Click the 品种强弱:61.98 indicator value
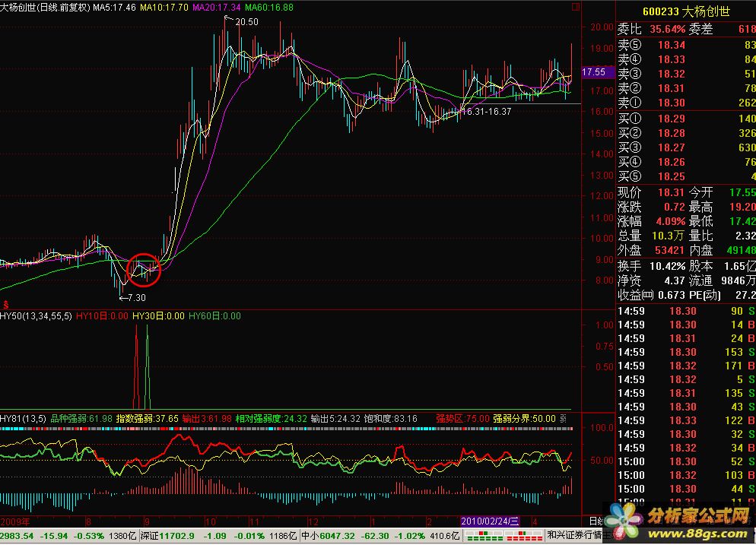This screenshot has height=545, width=756. click(81, 419)
